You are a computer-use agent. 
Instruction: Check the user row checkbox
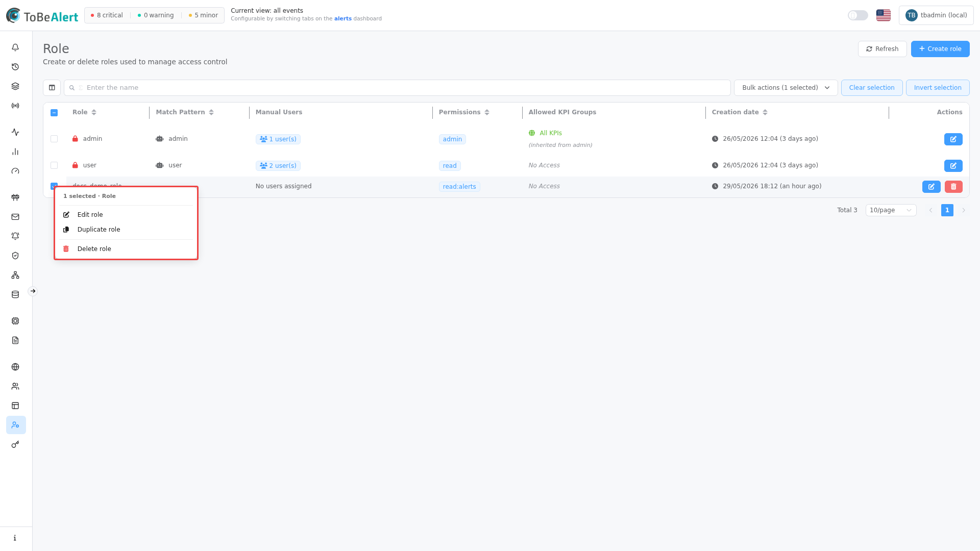(x=54, y=165)
